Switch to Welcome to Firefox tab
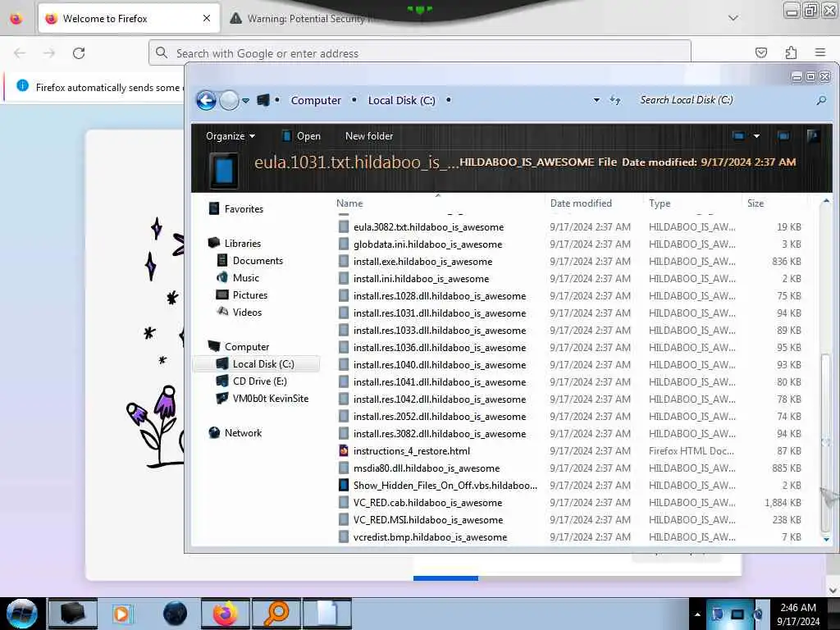 [x=129, y=19]
